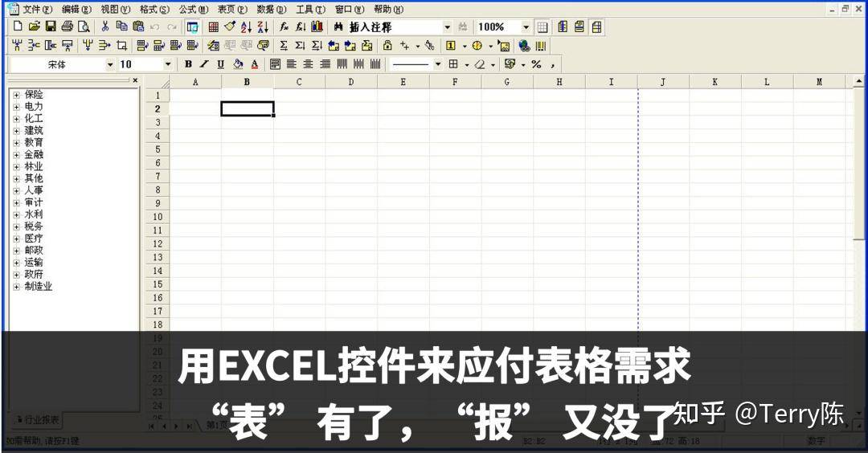The image size is (868, 453).
Task: Toggle the side panel window icon
Action: (x=193, y=27)
